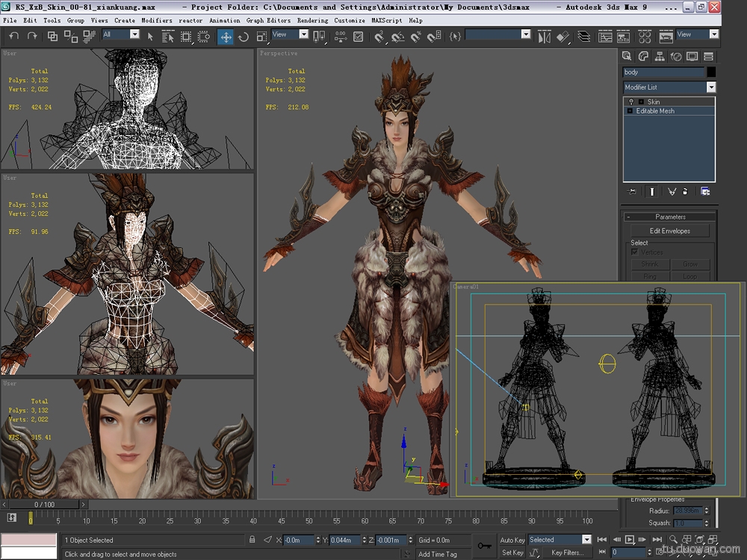Toggle the Vertices checkbox under Select
747x560 pixels.
635,252
